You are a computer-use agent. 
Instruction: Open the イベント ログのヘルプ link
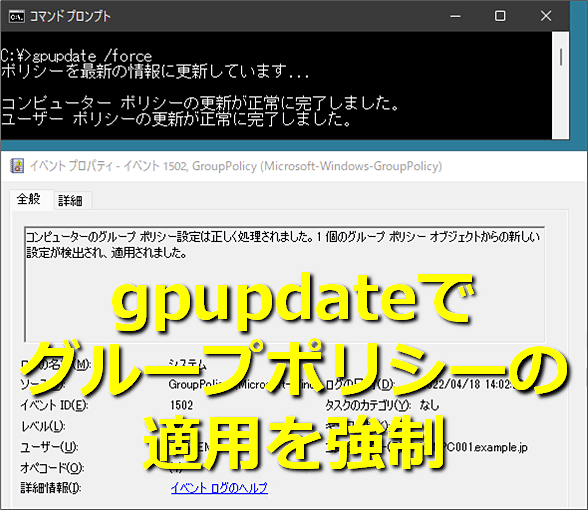[x=219, y=488]
